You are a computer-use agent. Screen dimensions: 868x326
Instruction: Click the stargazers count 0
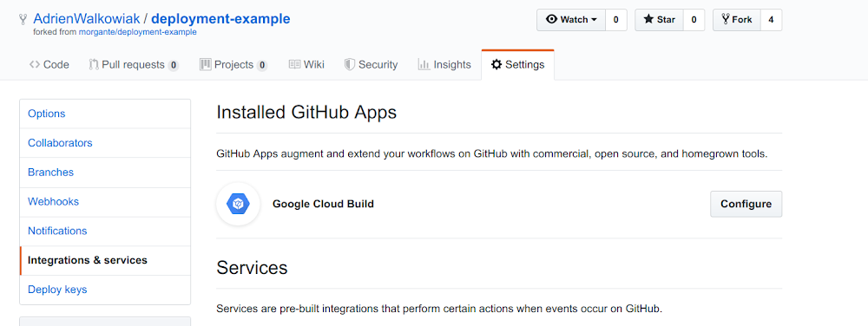pos(694,20)
